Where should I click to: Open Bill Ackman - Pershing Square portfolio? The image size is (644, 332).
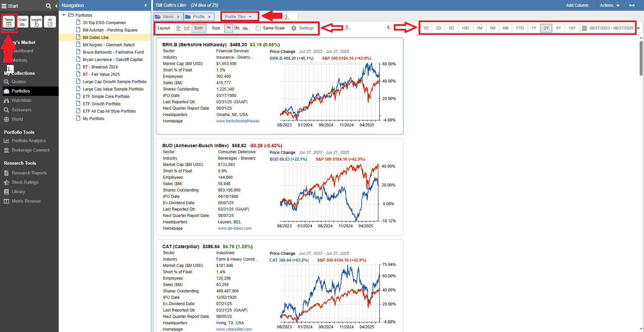click(x=110, y=30)
